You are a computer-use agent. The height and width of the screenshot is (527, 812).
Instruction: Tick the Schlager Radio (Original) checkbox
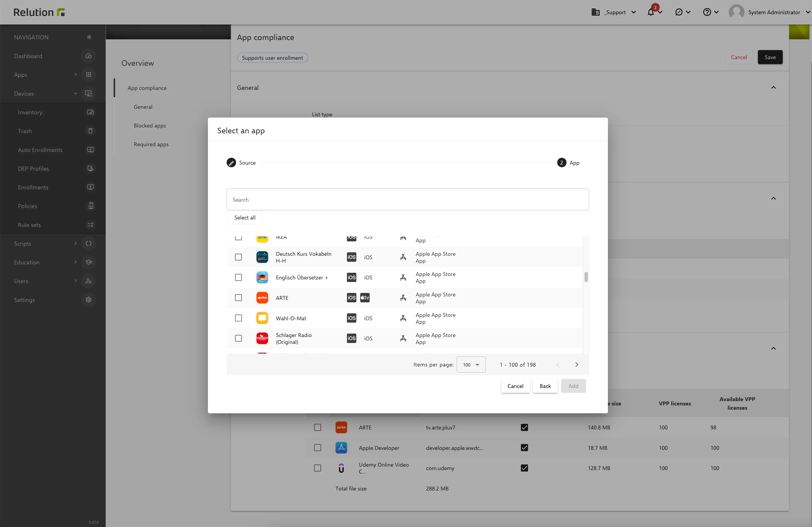click(238, 338)
